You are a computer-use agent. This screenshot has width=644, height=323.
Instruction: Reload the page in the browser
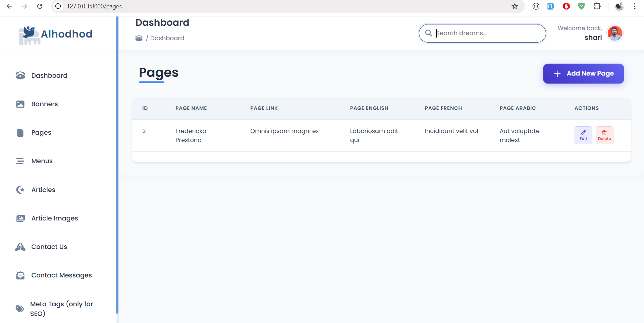click(x=40, y=6)
